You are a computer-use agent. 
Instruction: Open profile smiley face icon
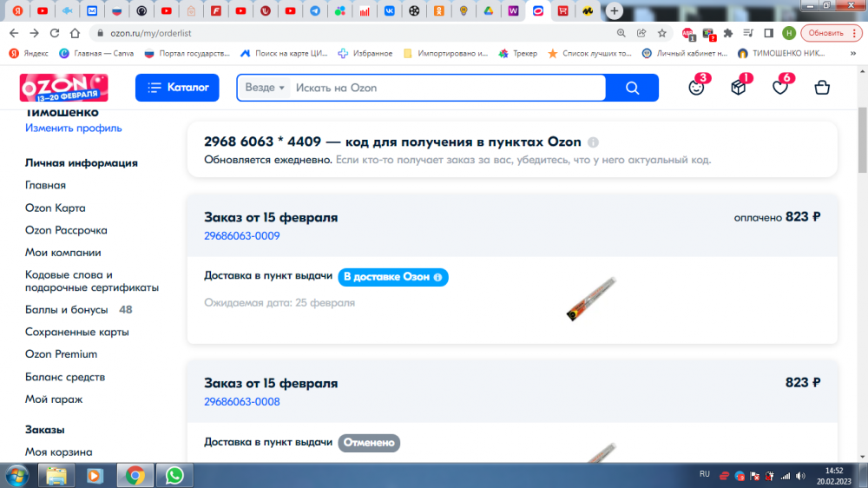696,88
